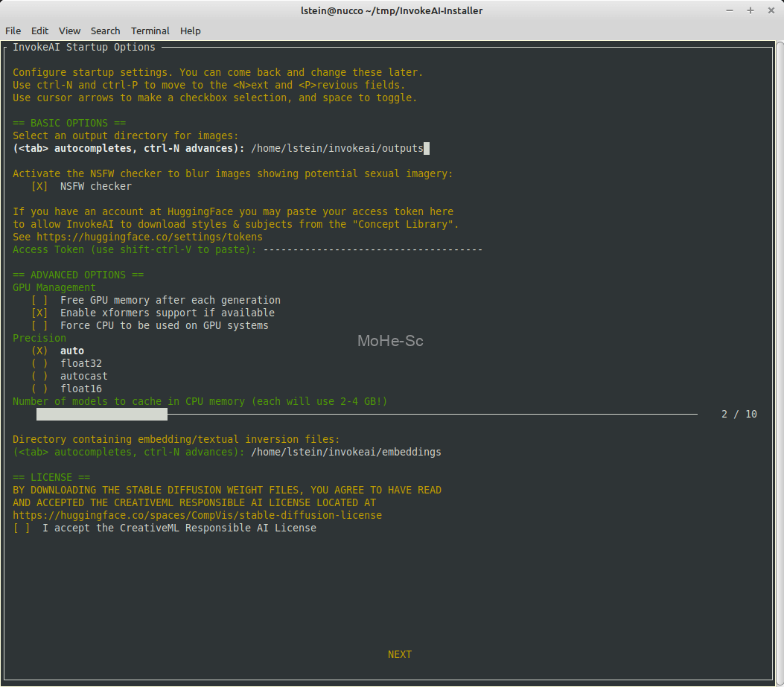Open the Edit menu
Screen dimensions: 784x687
point(39,31)
